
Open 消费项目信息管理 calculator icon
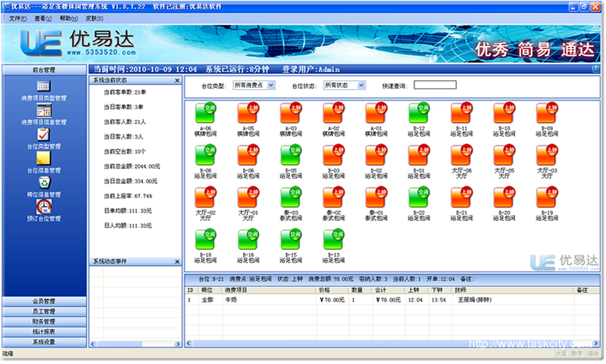tap(43, 109)
